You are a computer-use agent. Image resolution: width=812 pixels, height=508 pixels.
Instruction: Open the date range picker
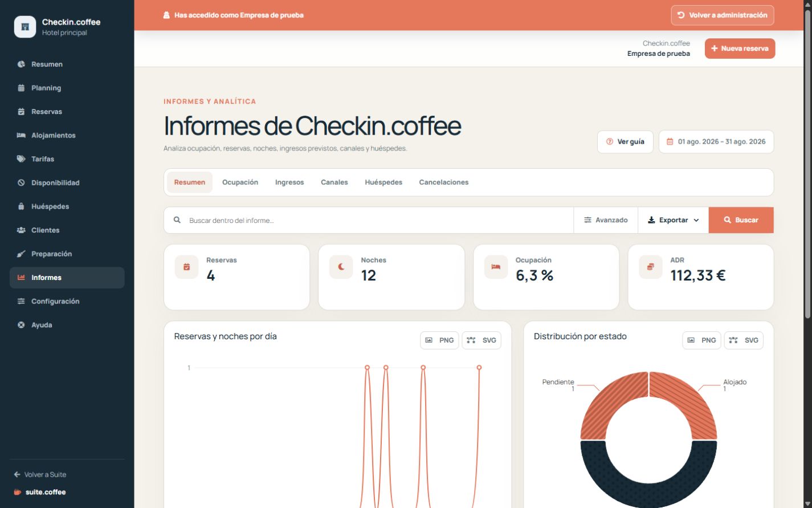click(716, 142)
